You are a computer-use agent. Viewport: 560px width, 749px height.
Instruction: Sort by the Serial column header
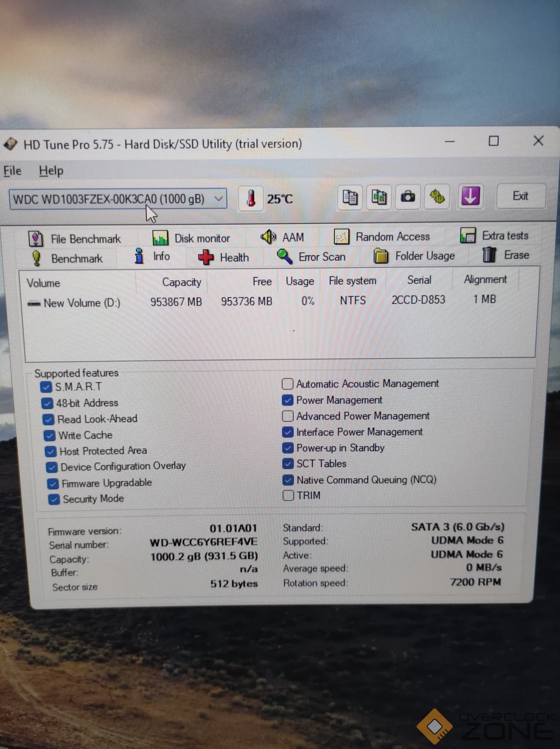point(419,280)
